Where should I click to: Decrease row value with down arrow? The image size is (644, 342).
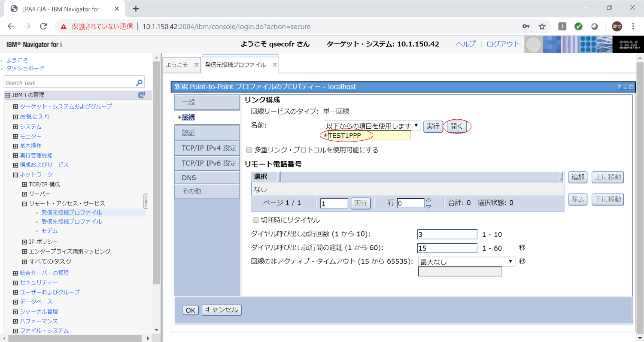(x=428, y=206)
